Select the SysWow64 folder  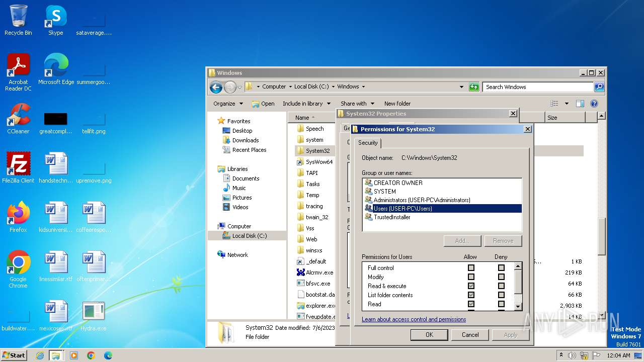[314, 162]
